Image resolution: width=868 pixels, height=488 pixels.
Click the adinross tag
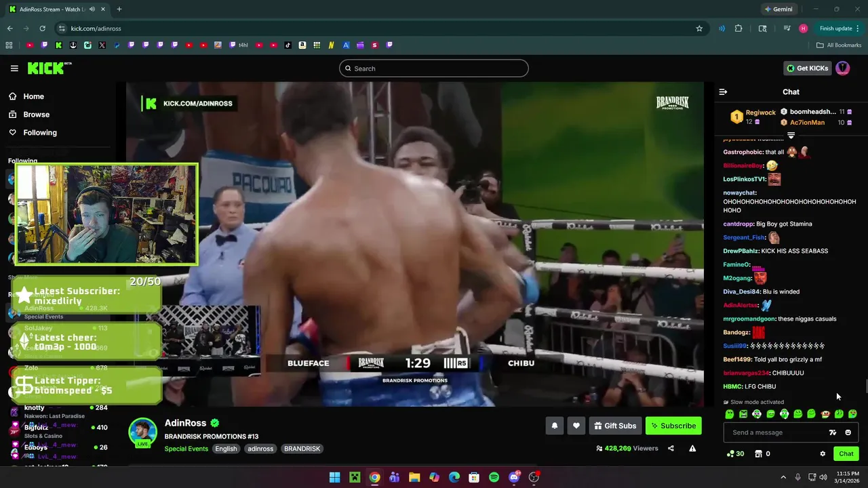(x=260, y=449)
